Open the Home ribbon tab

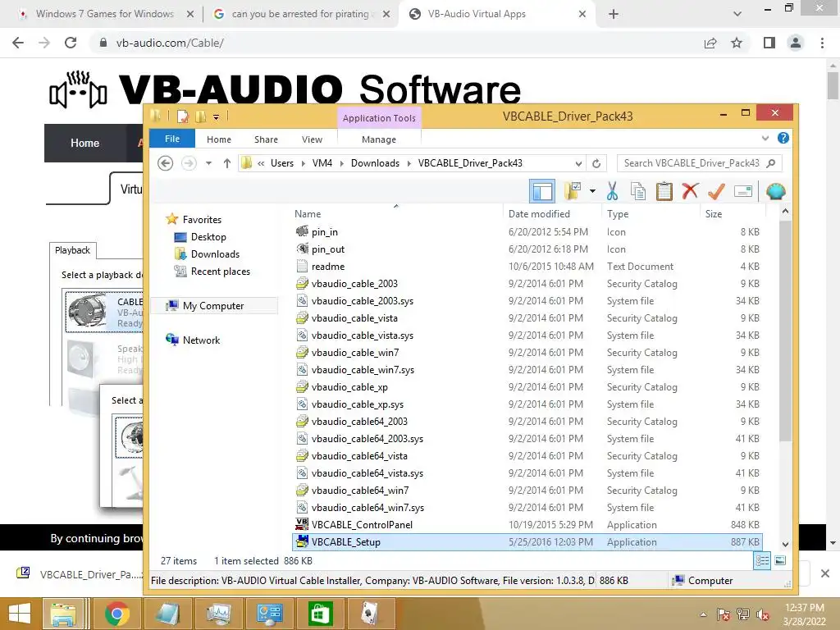[218, 139]
